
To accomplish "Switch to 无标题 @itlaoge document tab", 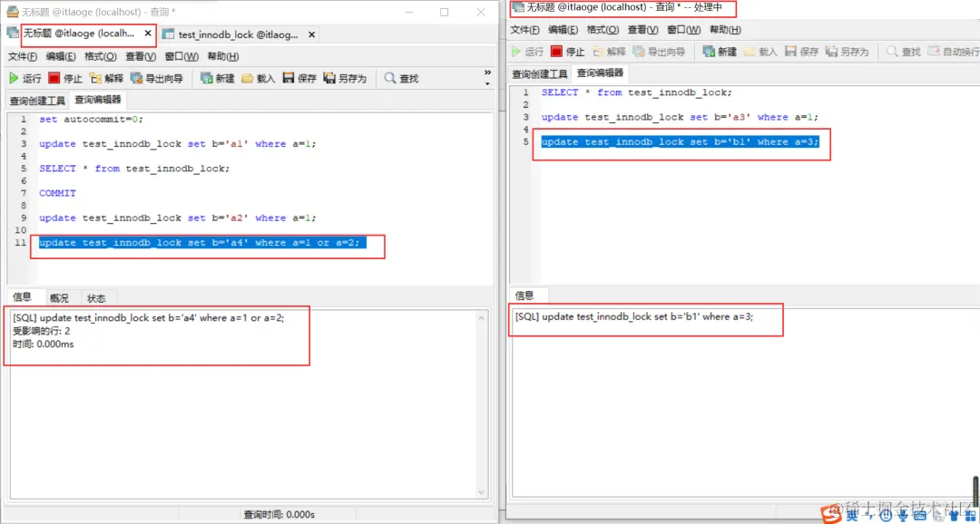I will pyautogui.click(x=79, y=34).
